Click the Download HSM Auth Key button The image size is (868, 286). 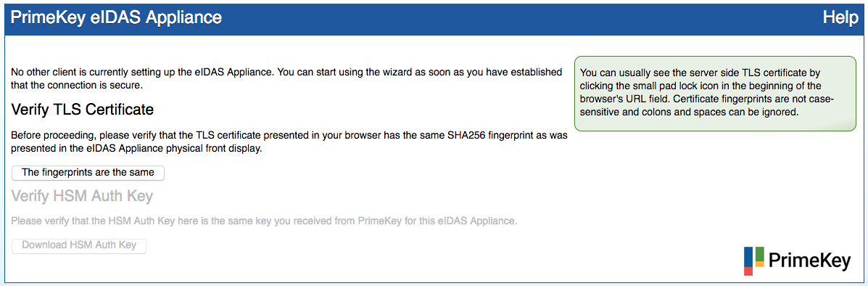click(78, 245)
